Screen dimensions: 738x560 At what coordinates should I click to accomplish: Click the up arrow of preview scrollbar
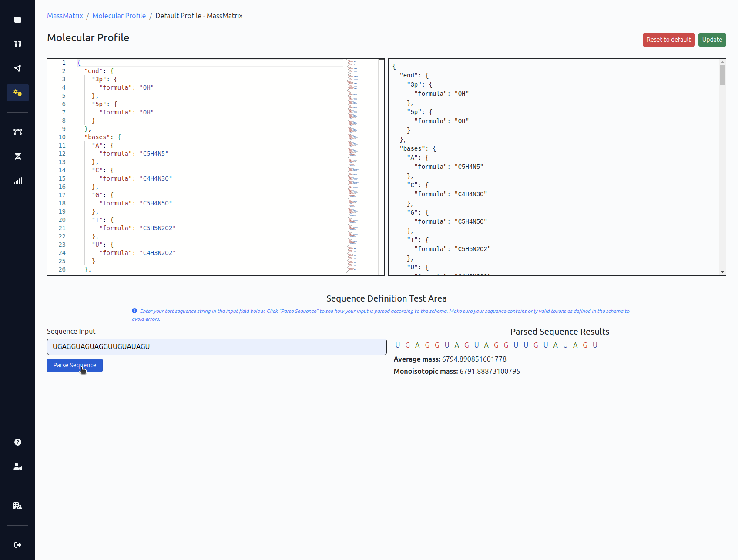point(722,62)
